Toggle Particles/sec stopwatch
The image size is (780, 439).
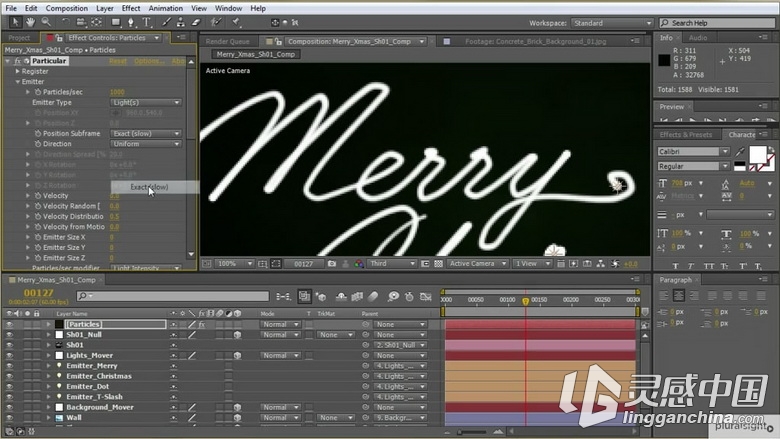pos(37,92)
